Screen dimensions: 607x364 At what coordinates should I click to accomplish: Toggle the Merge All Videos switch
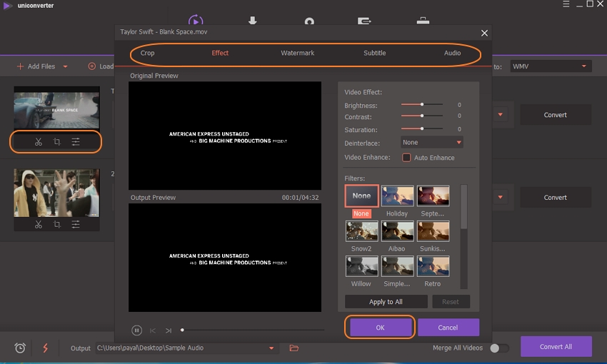point(499,348)
